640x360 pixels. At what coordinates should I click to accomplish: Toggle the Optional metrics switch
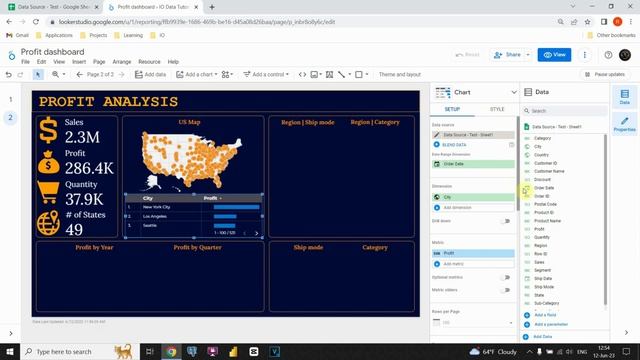[506, 277]
